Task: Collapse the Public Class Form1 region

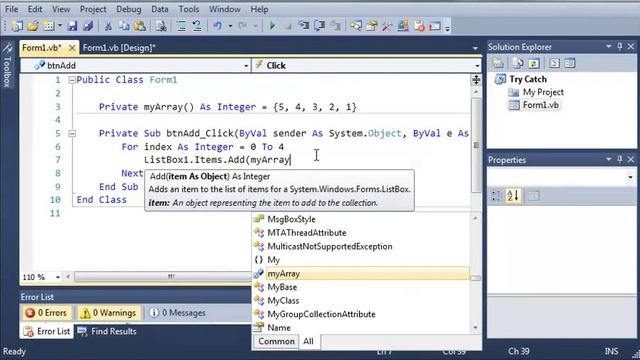Action: point(72,80)
